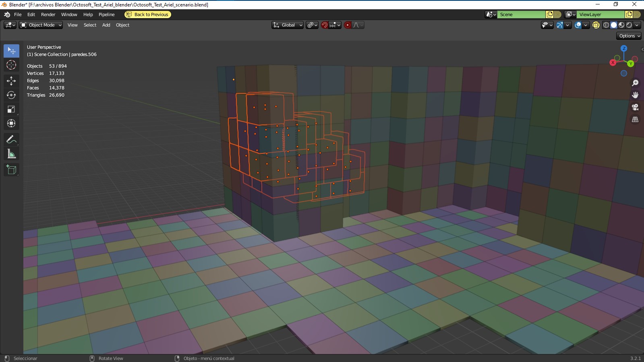Toggle show overlays button

pyautogui.click(x=578, y=25)
